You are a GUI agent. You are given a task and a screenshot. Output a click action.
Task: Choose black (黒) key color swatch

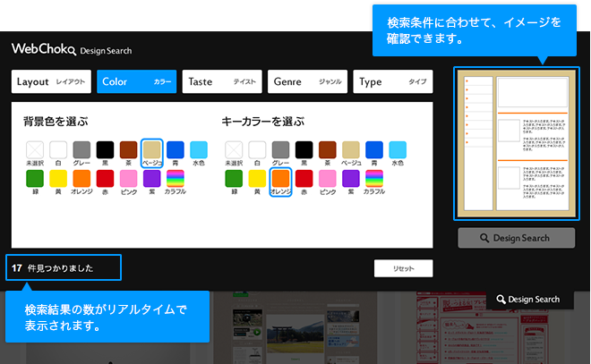tap(304, 149)
